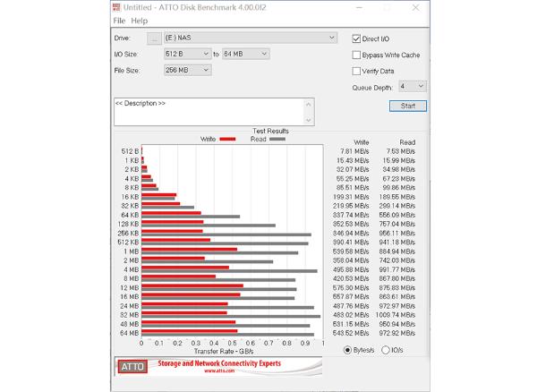The width and height of the screenshot is (537, 392).
Task: Open the (E:) NAS drive dropdown
Action: click(x=251, y=38)
